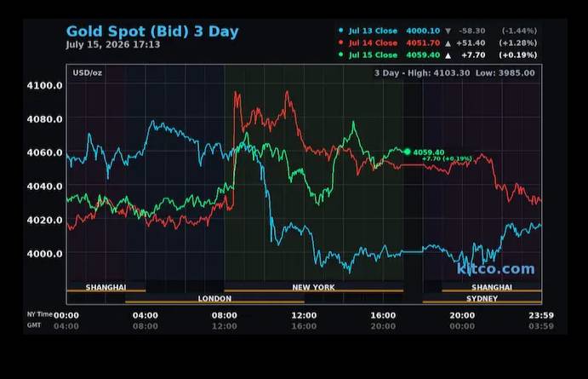
Task: Click the kitco.com watermark link
Action: 496,268
